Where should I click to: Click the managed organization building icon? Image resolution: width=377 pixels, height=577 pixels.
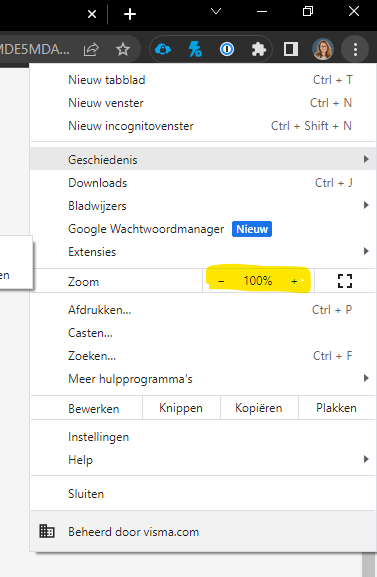(47, 531)
